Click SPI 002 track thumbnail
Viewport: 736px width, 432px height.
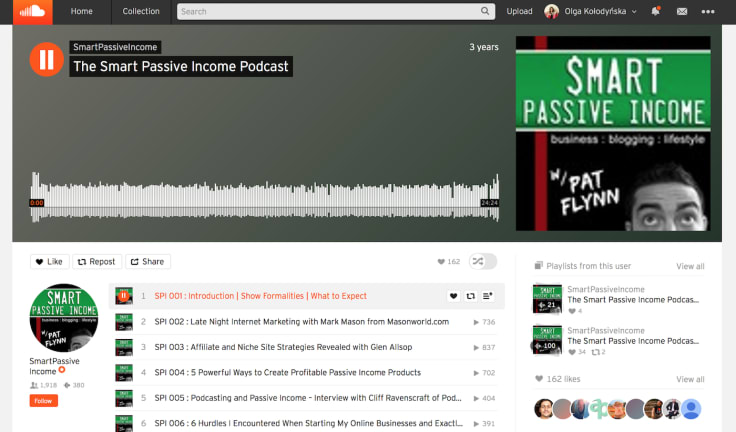124,322
